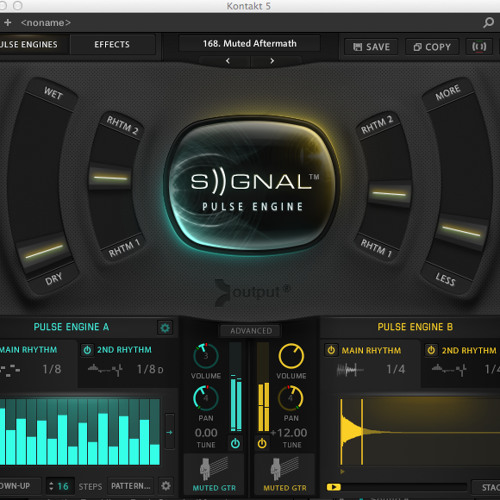Image resolution: width=500 pixels, height=500 pixels.
Task: Click the Save button
Action: pyautogui.click(x=371, y=47)
